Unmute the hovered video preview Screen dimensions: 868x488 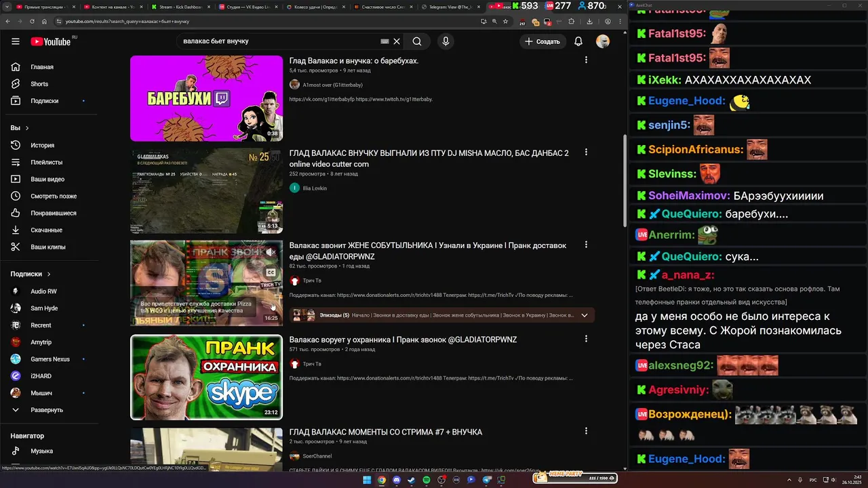point(271,252)
